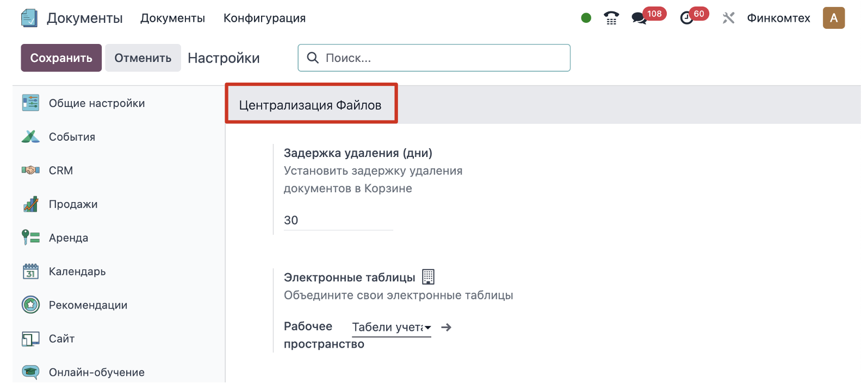The height and width of the screenshot is (390, 868).
Task: Open Конфигурация menu
Action: click(264, 18)
